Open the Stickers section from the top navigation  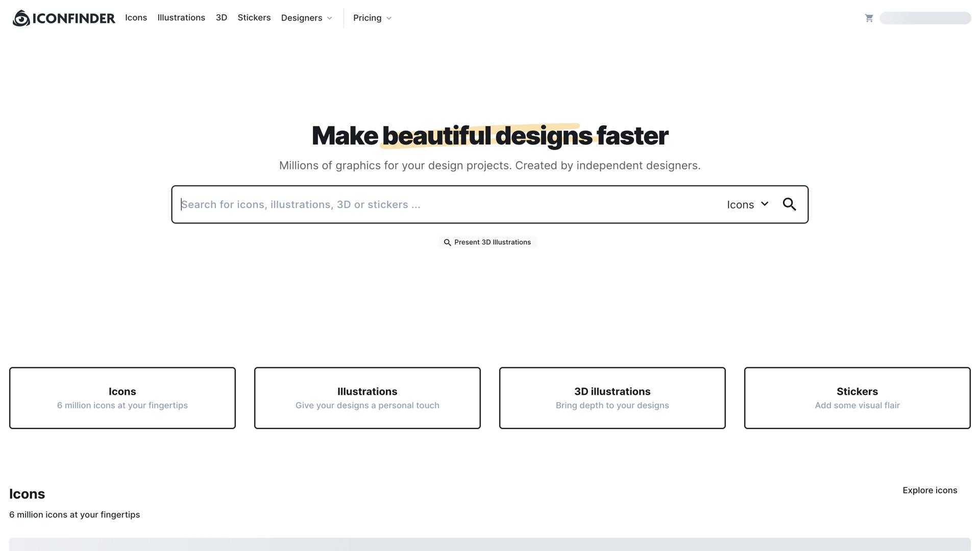[x=254, y=18]
